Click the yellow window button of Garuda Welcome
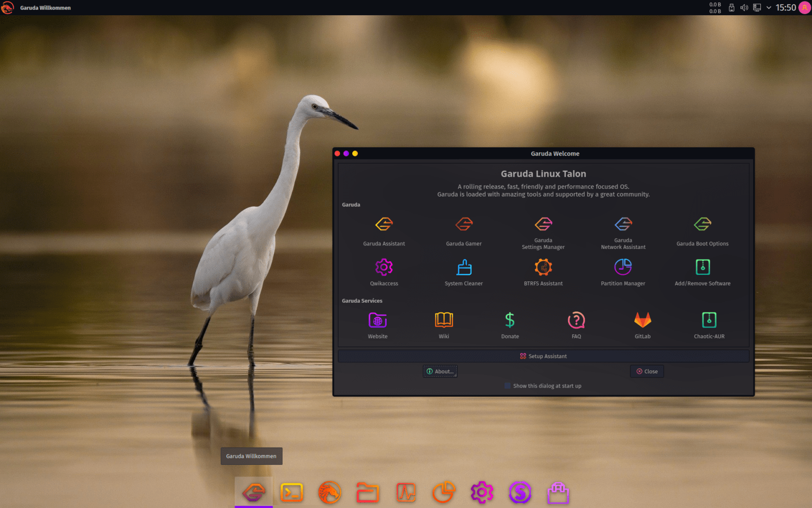The image size is (812, 508). 355,153
